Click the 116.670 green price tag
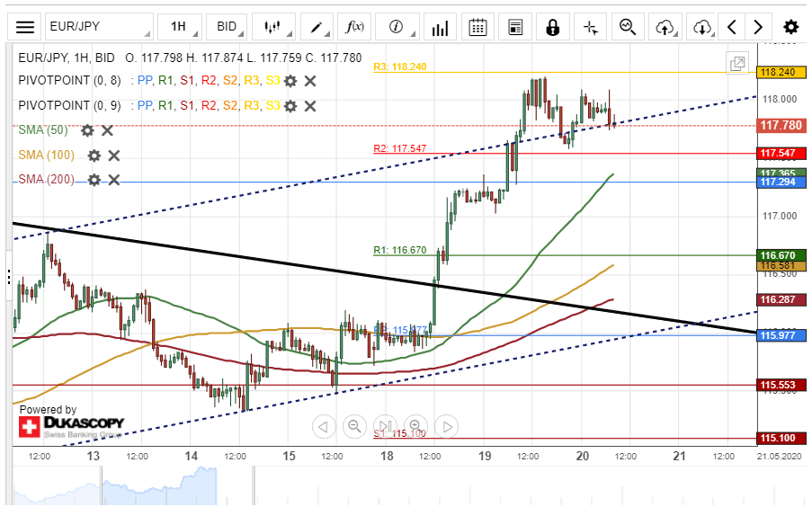The width and height of the screenshot is (812, 507). click(781, 255)
